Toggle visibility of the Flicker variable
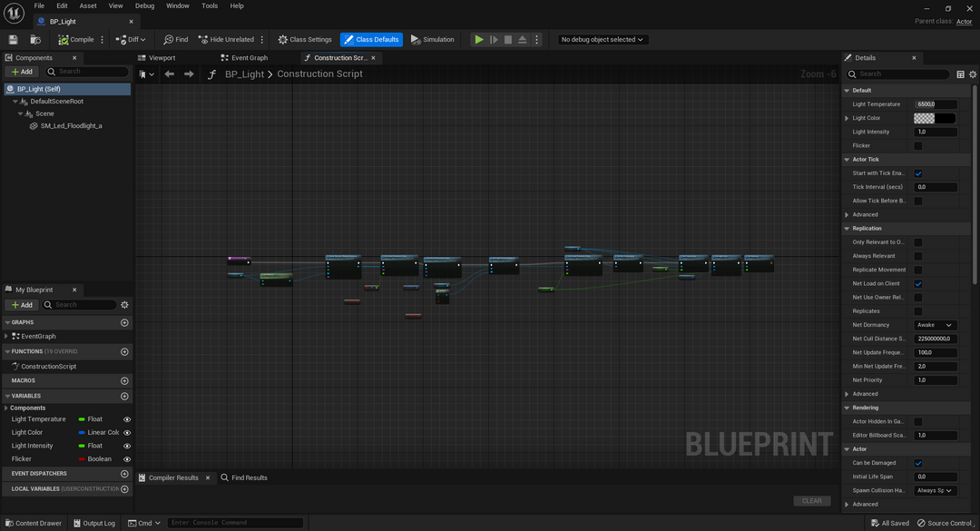 125,458
